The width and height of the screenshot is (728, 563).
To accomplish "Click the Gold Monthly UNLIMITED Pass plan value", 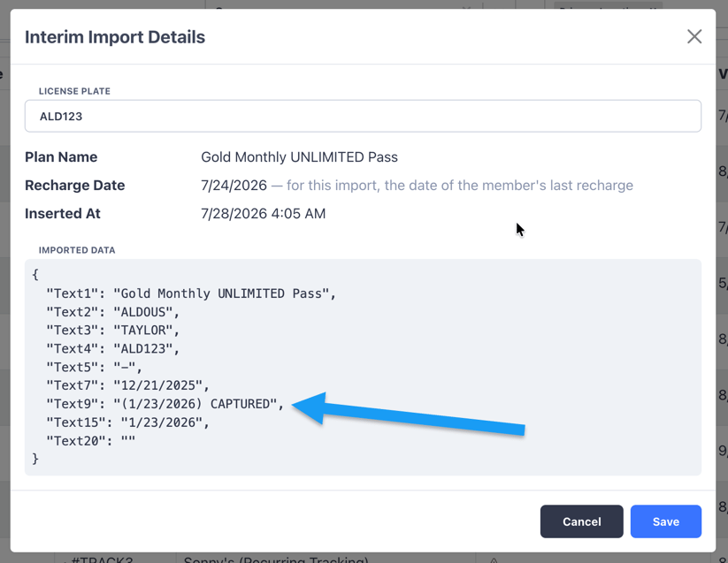I will [x=299, y=157].
